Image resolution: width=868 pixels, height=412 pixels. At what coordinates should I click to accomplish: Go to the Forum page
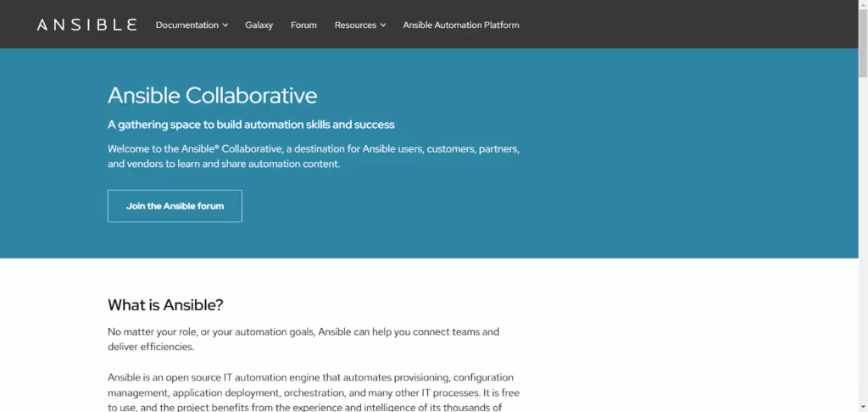(304, 25)
